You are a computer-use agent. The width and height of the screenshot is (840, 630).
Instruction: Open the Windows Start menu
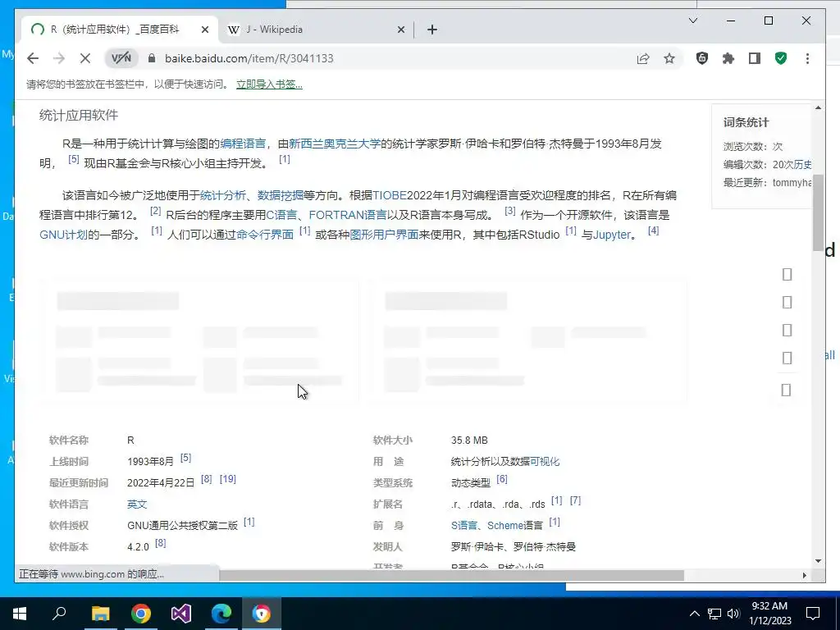[x=20, y=614]
